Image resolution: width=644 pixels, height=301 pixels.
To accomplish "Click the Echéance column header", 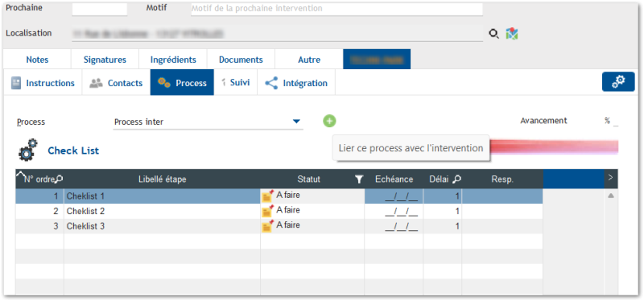I will tap(394, 179).
